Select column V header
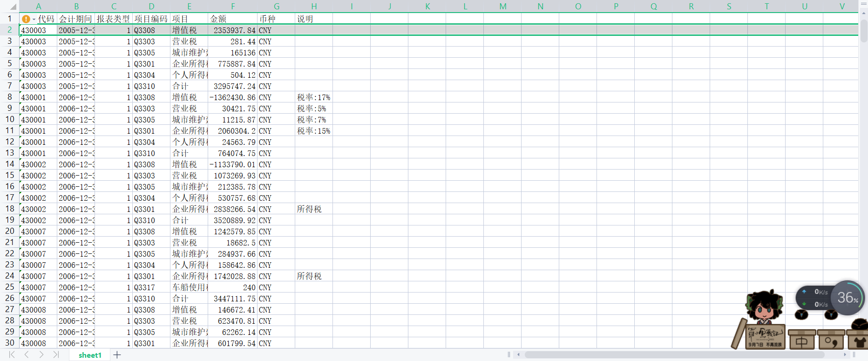Viewport: 868px width, 361px height. tap(842, 7)
